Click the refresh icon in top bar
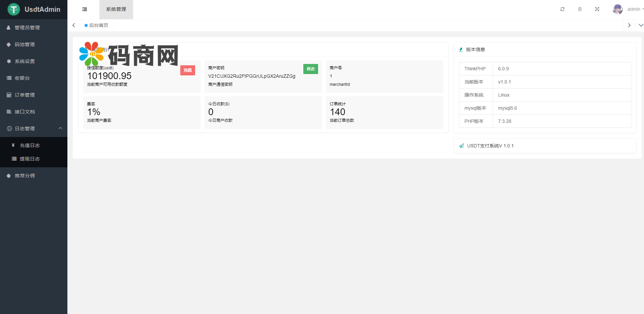The image size is (644, 314). pos(562,9)
